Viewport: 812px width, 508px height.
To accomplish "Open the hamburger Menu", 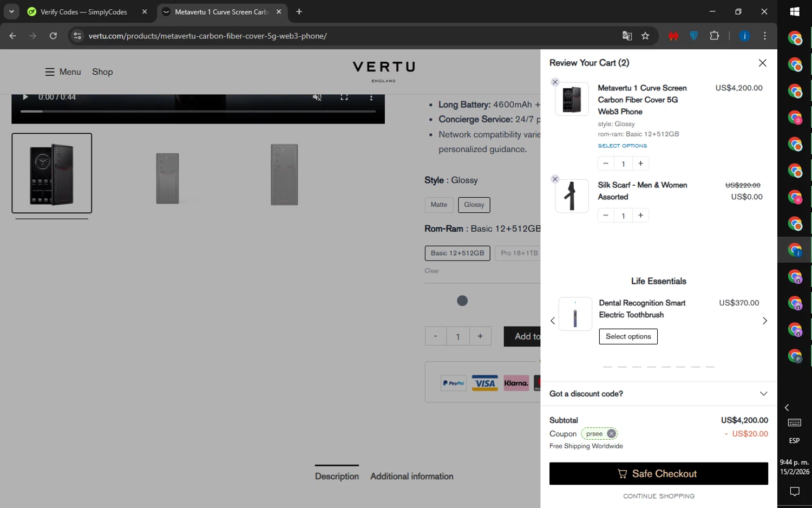I will coord(63,72).
